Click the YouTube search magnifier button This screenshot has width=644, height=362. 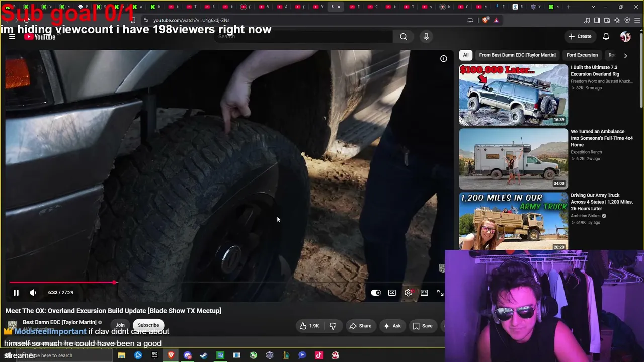tap(404, 36)
